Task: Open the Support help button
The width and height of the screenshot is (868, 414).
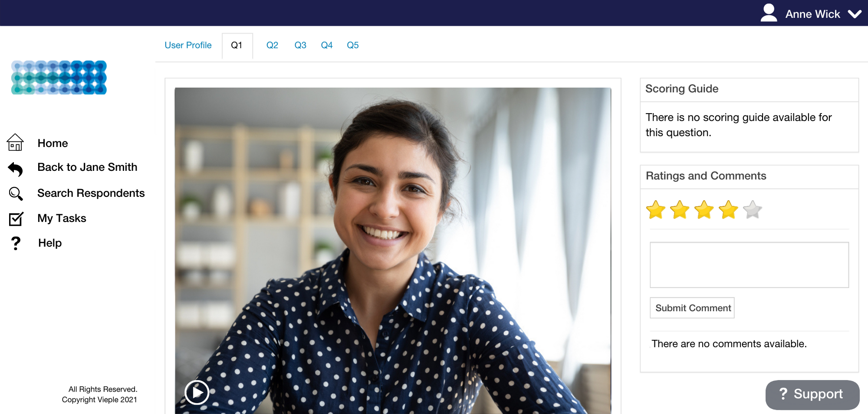Action: 812,394
